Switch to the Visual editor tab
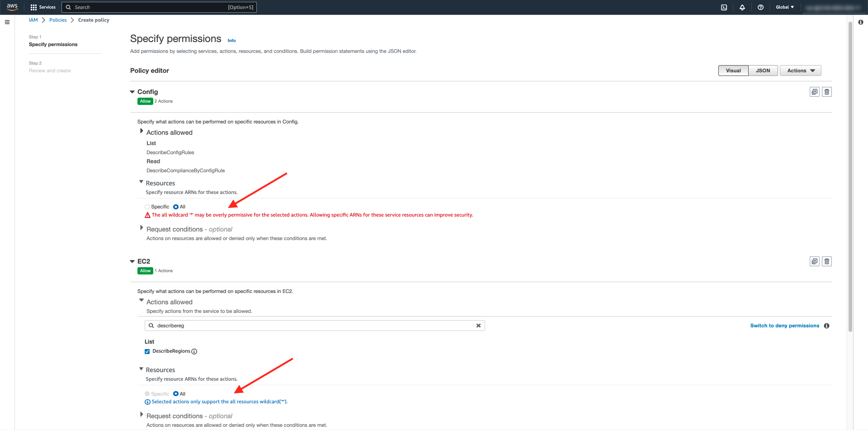Image resolution: width=868 pixels, height=430 pixels. point(733,71)
